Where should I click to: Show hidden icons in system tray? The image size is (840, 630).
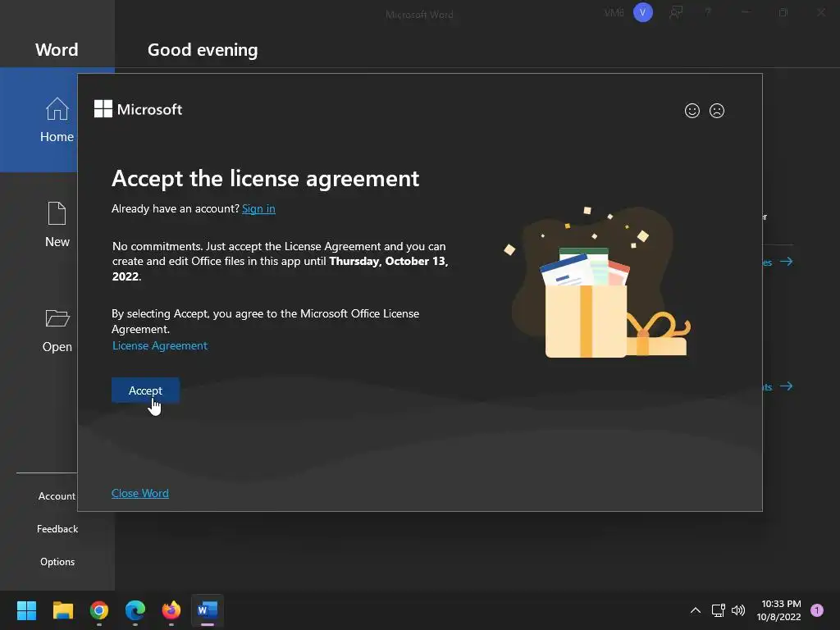[x=696, y=610]
